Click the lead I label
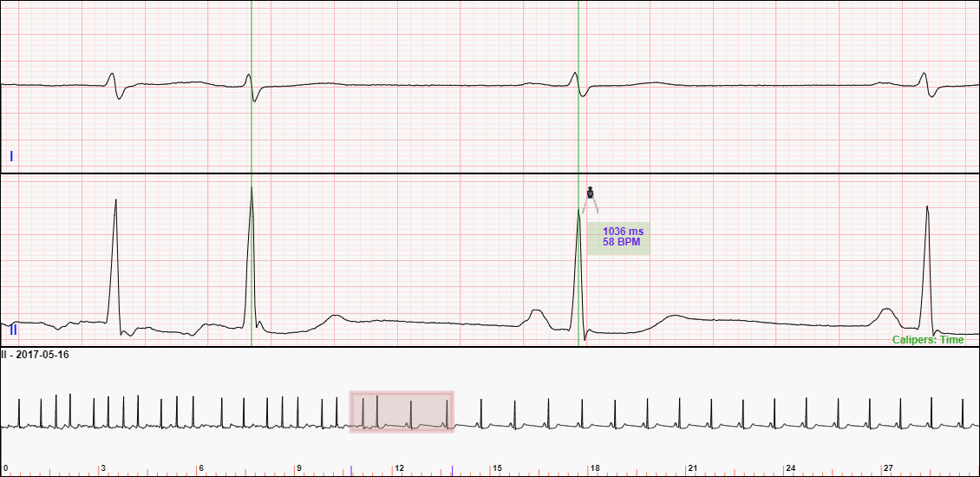Image resolution: width=980 pixels, height=477 pixels. 11,156
